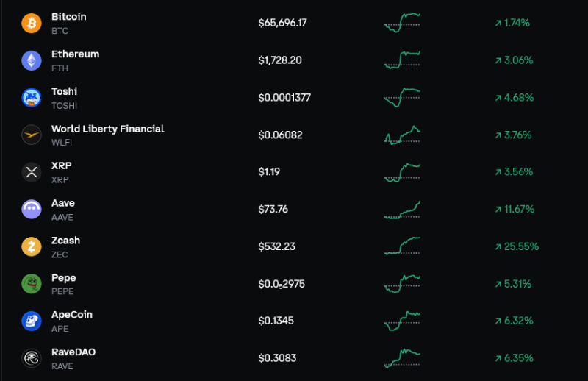The width and height of the screenshot is (588, 381).
Task: Click the purple Aave ghost icon
Action: click(x=32, y=209)
